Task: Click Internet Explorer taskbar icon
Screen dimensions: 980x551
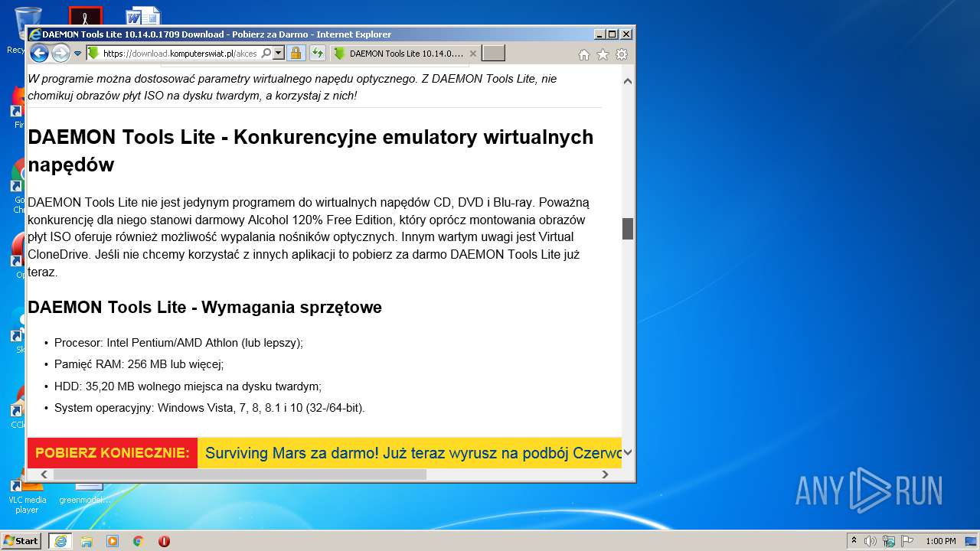Action: coord(60,541)
